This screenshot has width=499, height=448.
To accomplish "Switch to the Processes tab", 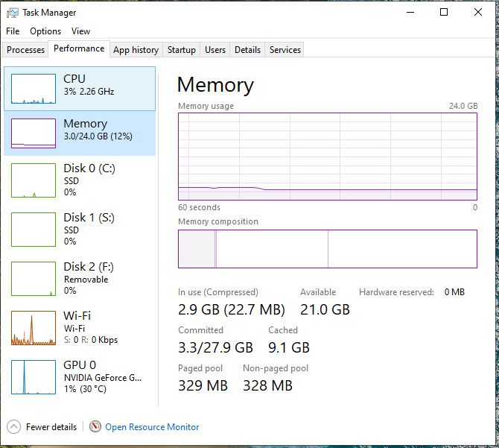I will [x=25, y=50].
